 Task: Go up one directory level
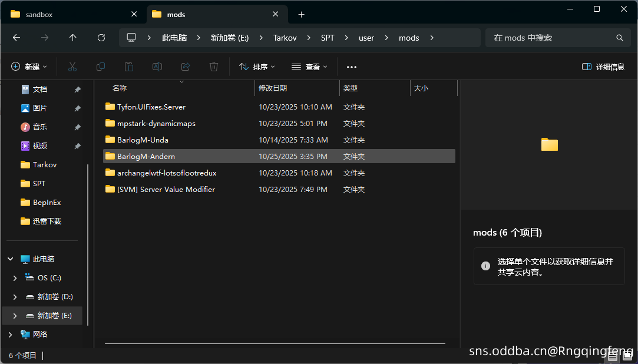(73, 38)
